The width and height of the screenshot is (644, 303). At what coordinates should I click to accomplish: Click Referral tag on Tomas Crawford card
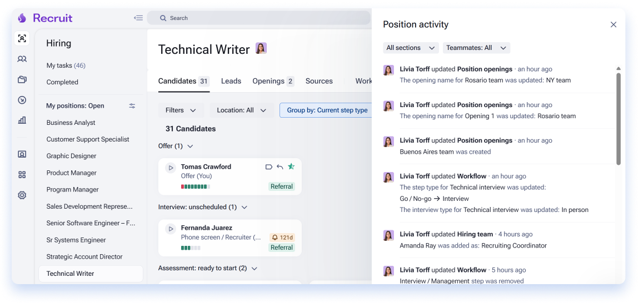click(282, 186)
